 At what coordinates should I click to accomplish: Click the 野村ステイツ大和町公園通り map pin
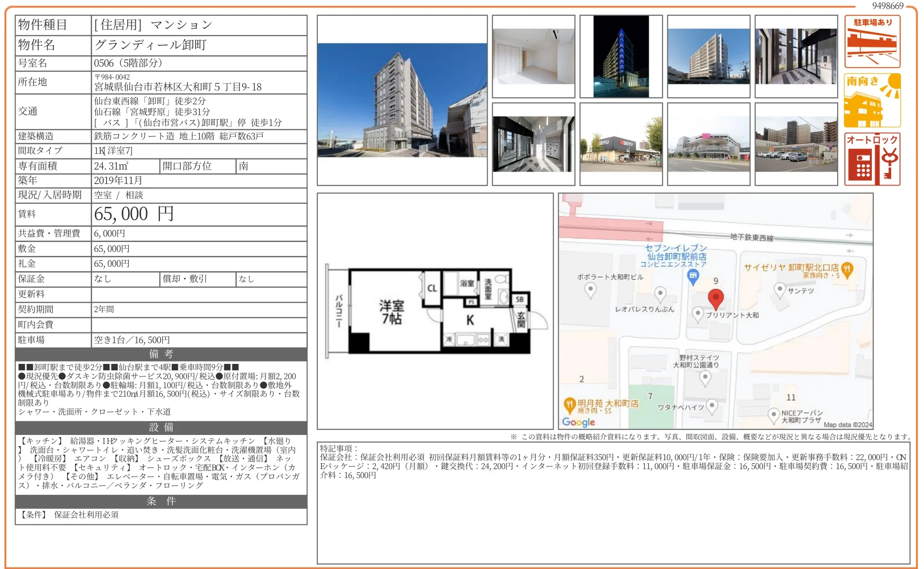[705, 378]
